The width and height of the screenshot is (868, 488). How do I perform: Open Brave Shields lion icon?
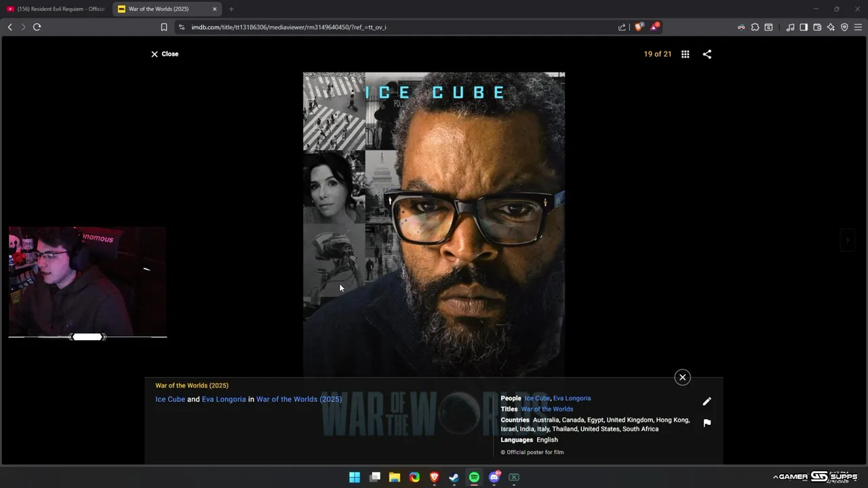pos(639,27)
